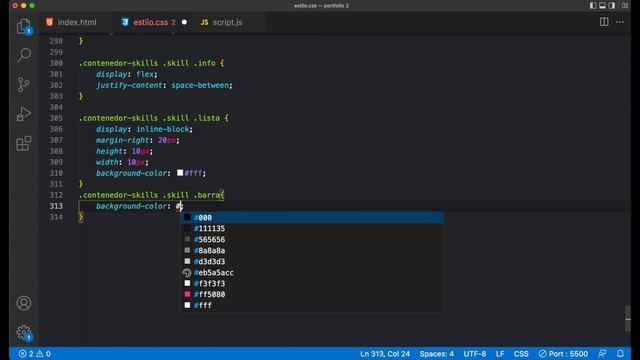The width and height of the screenshot is (640, 360).
Task: Click the feedback icon in status bar
Action: pyautogui.click(x=602, y=354)
